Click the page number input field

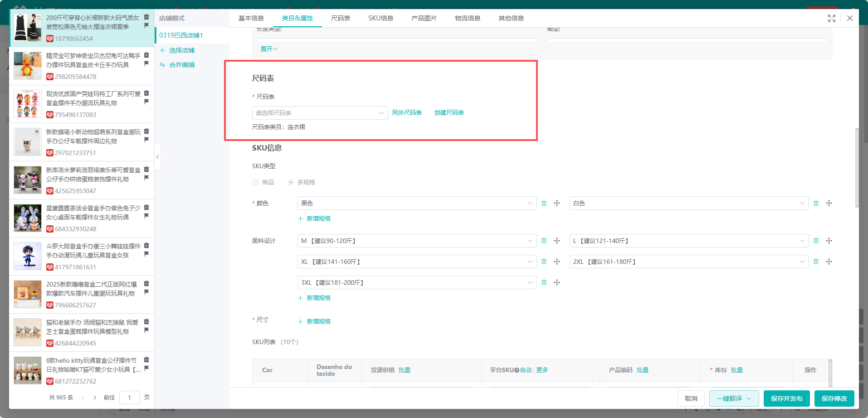(x=129, y=398)
